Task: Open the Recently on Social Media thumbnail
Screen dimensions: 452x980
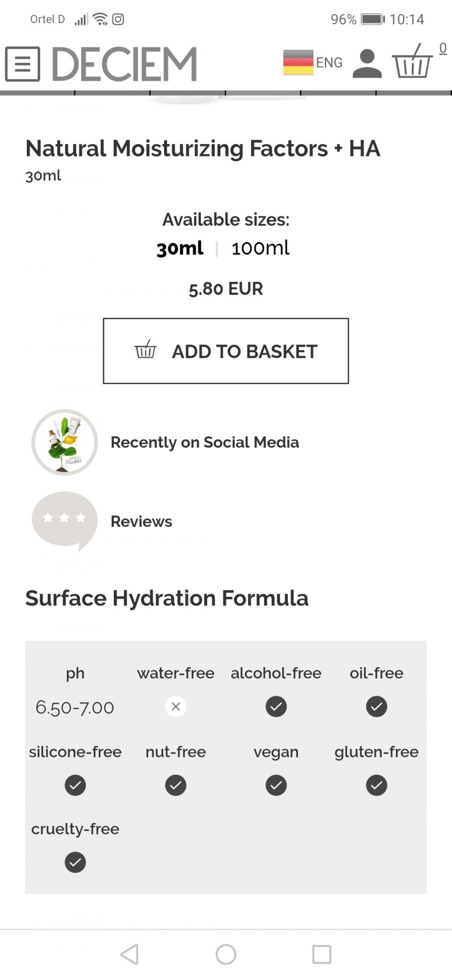Action: click(65, 442)
